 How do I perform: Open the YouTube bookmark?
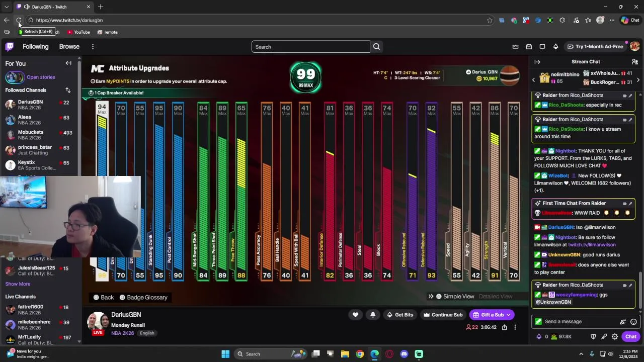pyautogui.click(x=78, y=32)
